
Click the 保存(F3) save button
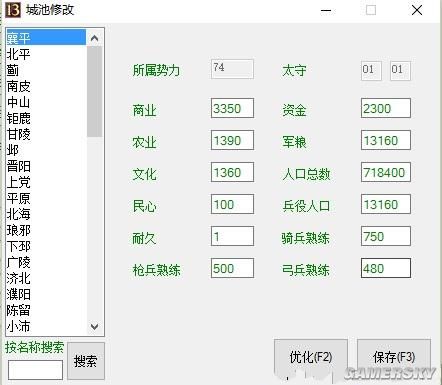pos(394,358)
